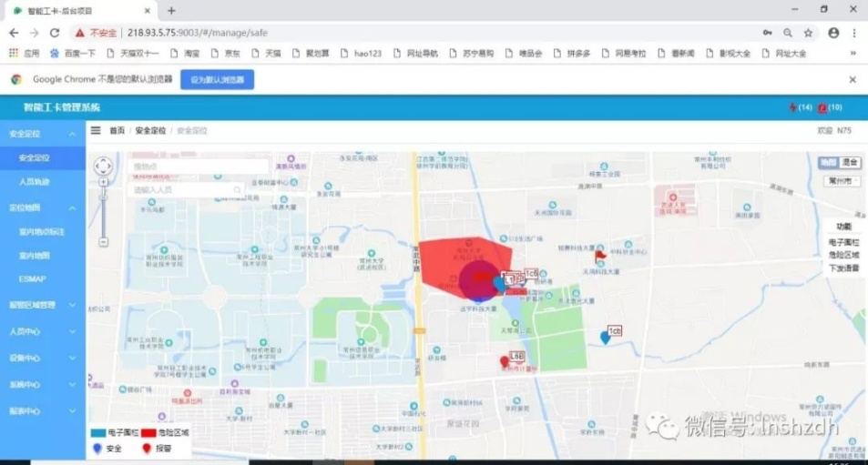This screenshot has height=465, width=868.
Task: Click the hamburger menu collapse icon
Action: coord(96,130)
